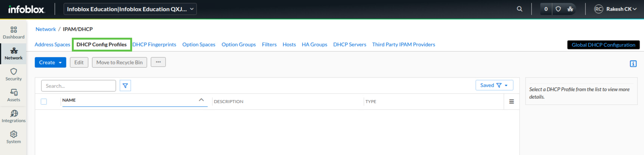Viewport: 644px width, 155px height.
Task: Click the filter funnel icon beside search
Action: 125,86
